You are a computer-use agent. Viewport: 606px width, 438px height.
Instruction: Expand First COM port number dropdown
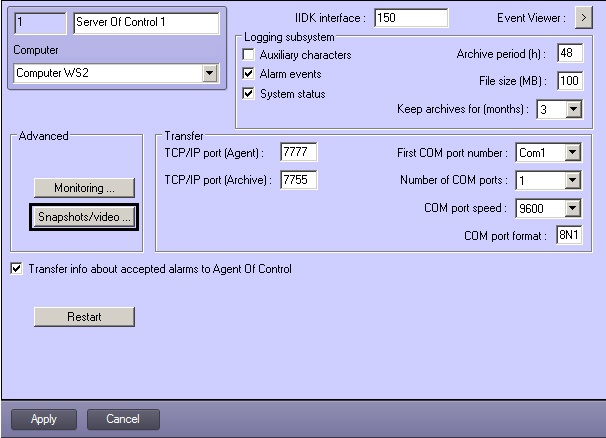coord(573,153)
